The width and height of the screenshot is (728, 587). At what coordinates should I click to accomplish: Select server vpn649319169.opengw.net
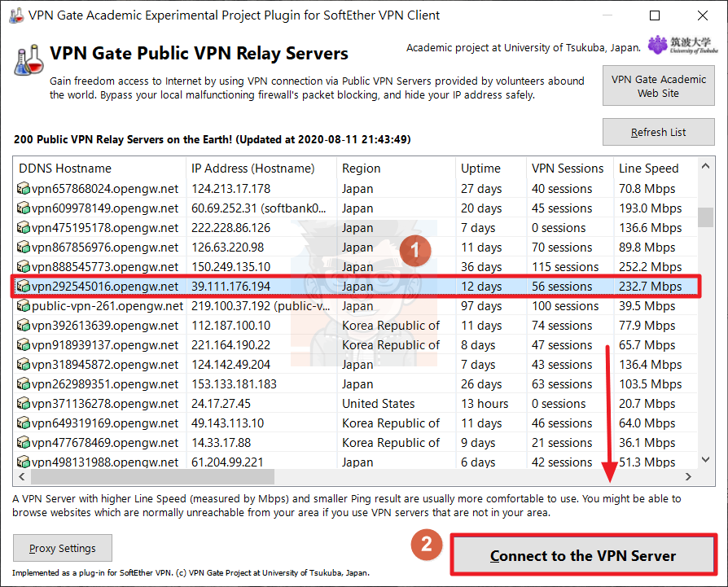[x=355, y=423]
